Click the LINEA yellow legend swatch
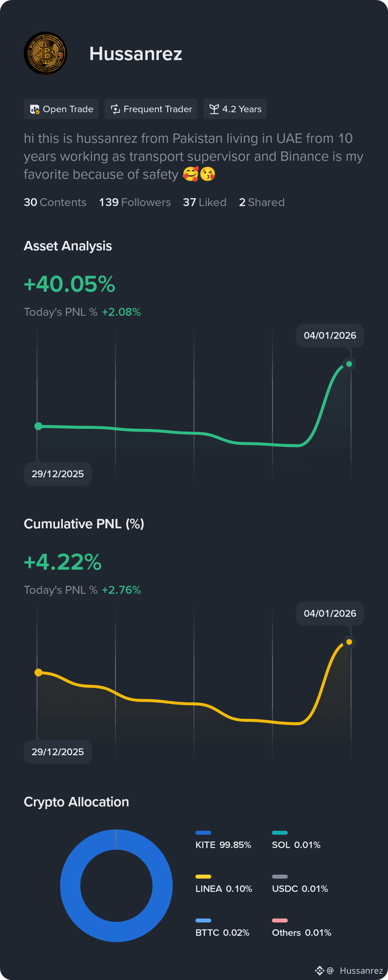 (x=203, y=876)
